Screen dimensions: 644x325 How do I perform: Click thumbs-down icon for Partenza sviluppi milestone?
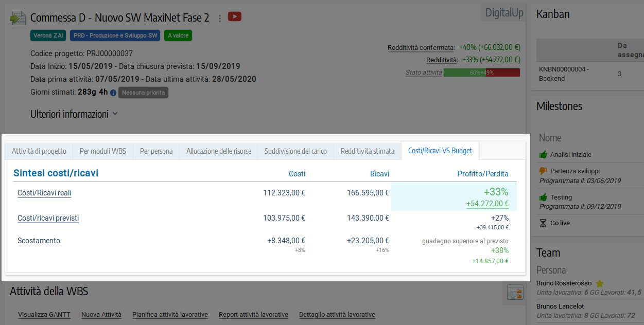pos(543,171)
